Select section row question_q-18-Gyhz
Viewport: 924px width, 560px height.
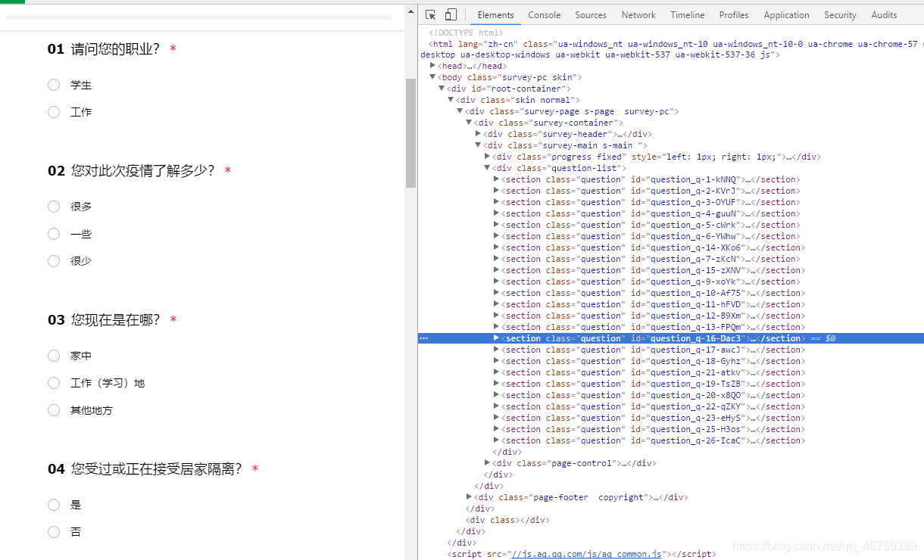(x=653, y=361)
